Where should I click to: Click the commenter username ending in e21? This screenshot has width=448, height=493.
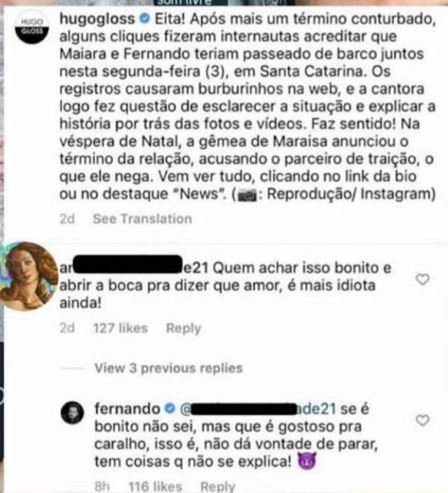(x=134, y=268)
